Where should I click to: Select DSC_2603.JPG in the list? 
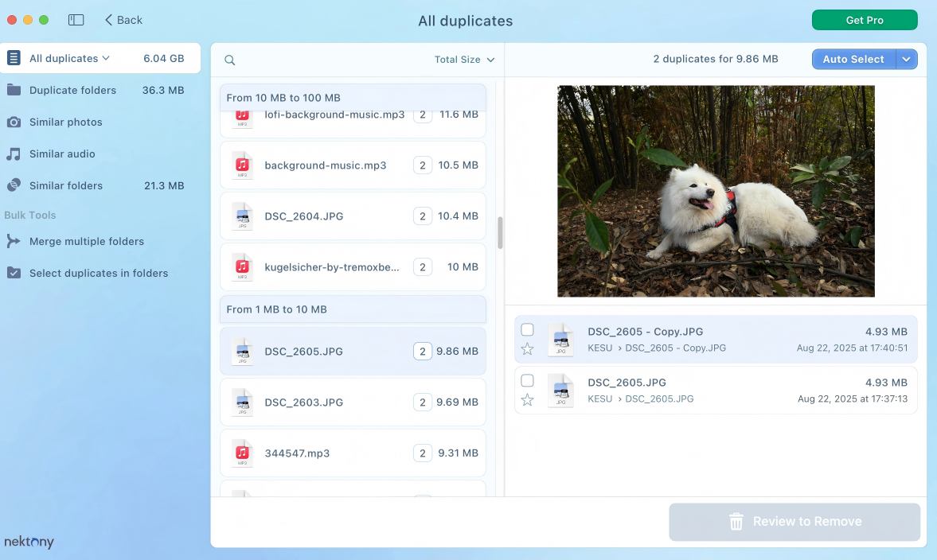tap(353, 402)
